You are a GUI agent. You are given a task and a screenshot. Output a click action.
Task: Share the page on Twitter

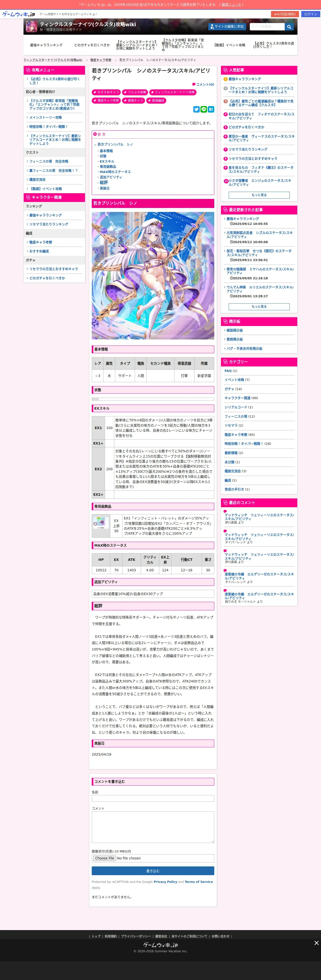tap(196, 109)
